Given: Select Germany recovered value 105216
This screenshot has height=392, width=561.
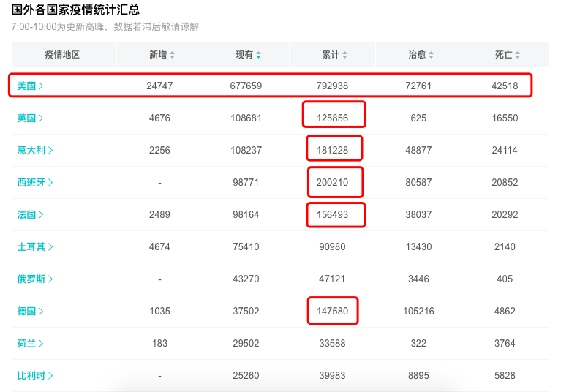Looking at the screenshot, I should 418,311.
